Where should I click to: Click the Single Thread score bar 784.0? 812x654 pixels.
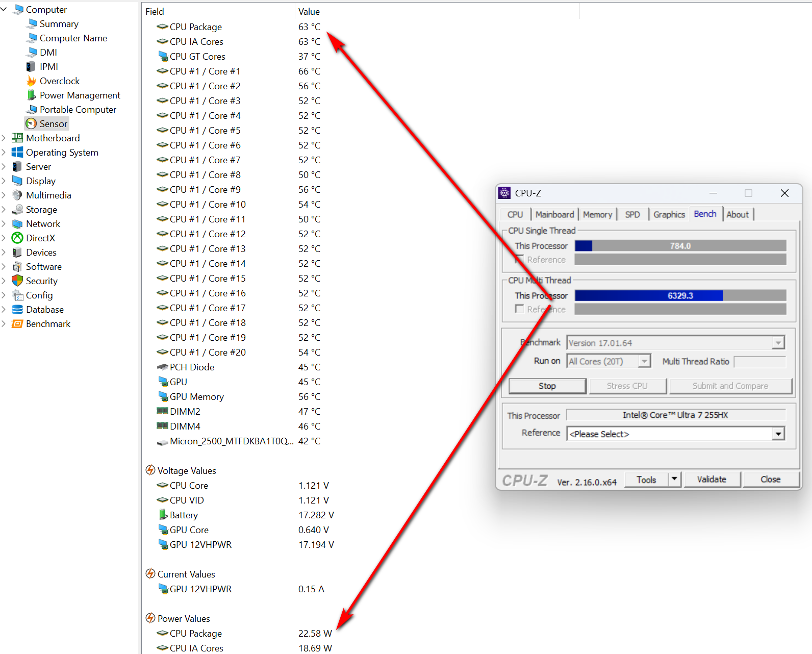pos(680,245)
